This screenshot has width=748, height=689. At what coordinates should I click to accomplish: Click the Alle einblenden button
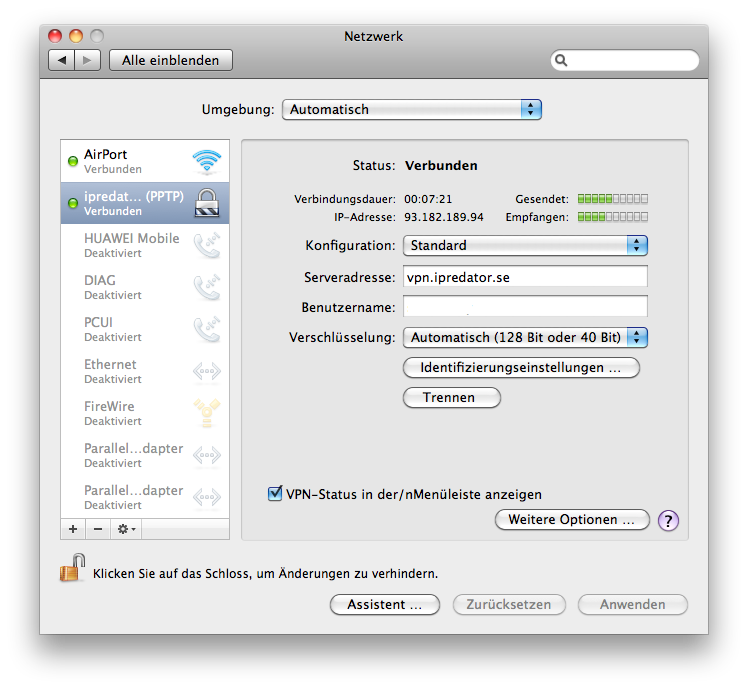(x=171, y=60)
